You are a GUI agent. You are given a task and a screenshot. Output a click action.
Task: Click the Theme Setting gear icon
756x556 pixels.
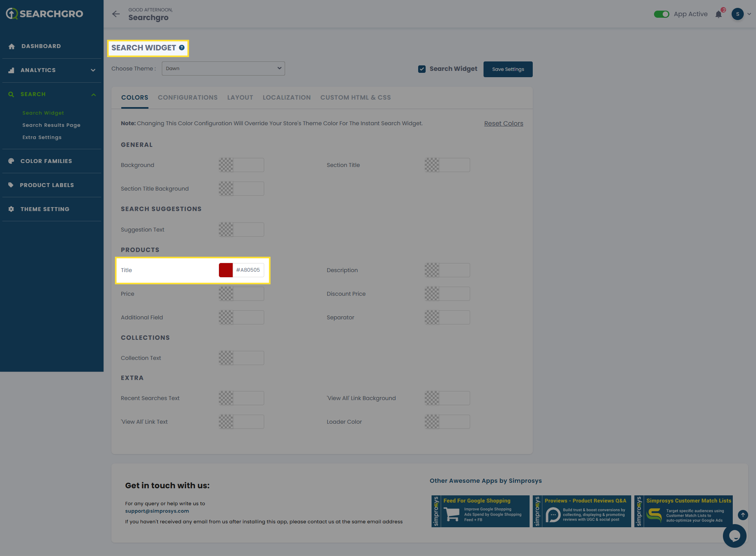click(11, 209)
